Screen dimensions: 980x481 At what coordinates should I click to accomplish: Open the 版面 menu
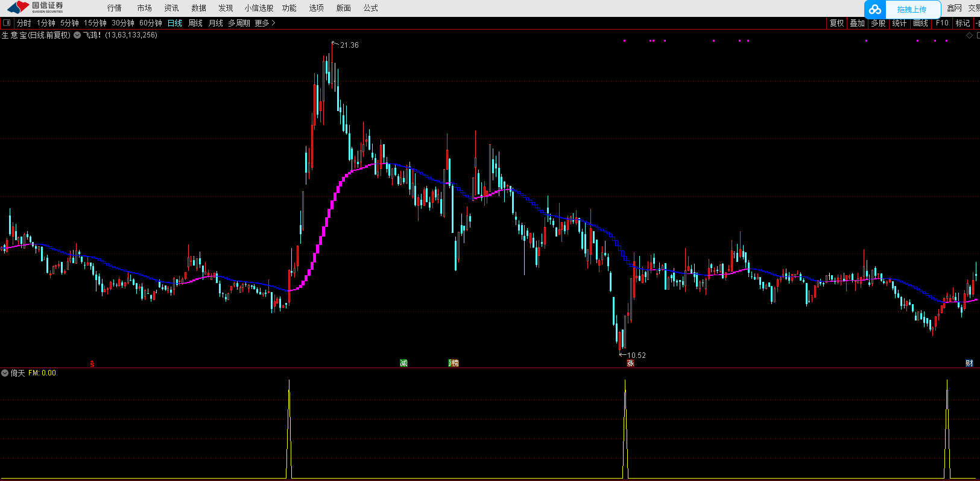coord(343,8)
